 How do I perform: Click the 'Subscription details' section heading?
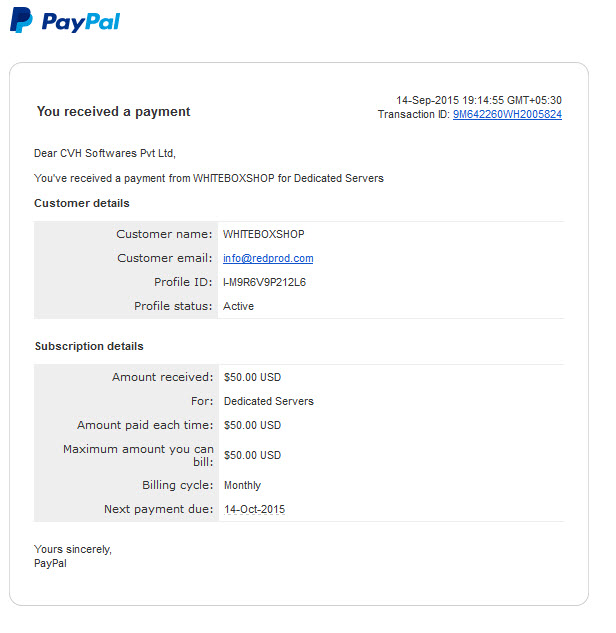click(x=89, y=346)
